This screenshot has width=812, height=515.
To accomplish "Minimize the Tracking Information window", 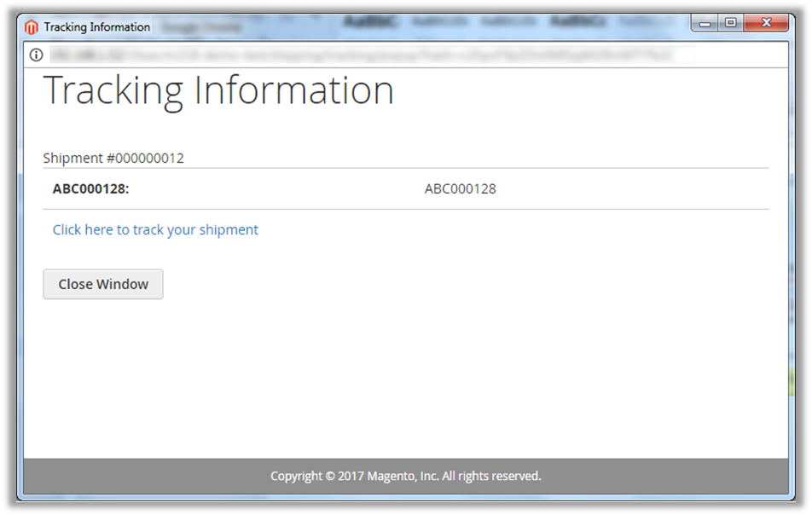I will click(x=705, y=24).
